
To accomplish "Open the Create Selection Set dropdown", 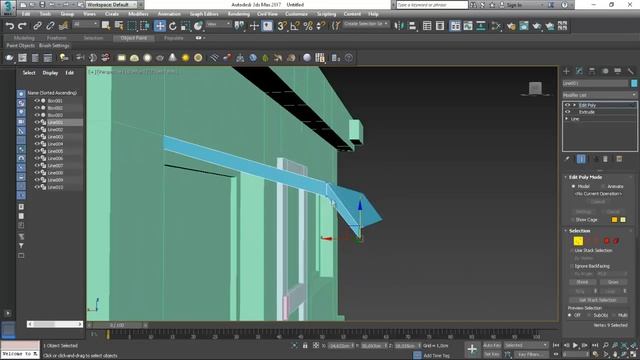I will pyautogui.click(x=366, y=24).
